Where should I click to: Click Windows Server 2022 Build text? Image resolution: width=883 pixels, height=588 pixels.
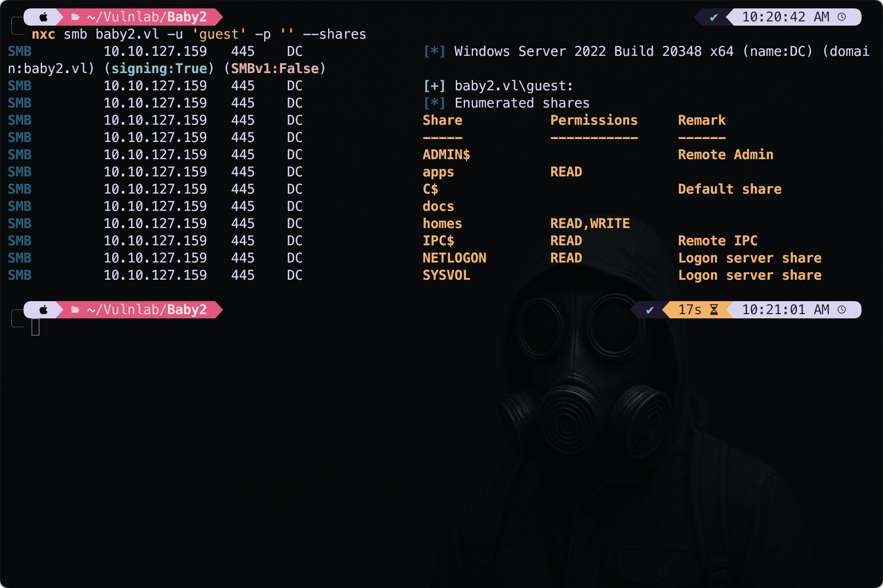coord(554,51)
